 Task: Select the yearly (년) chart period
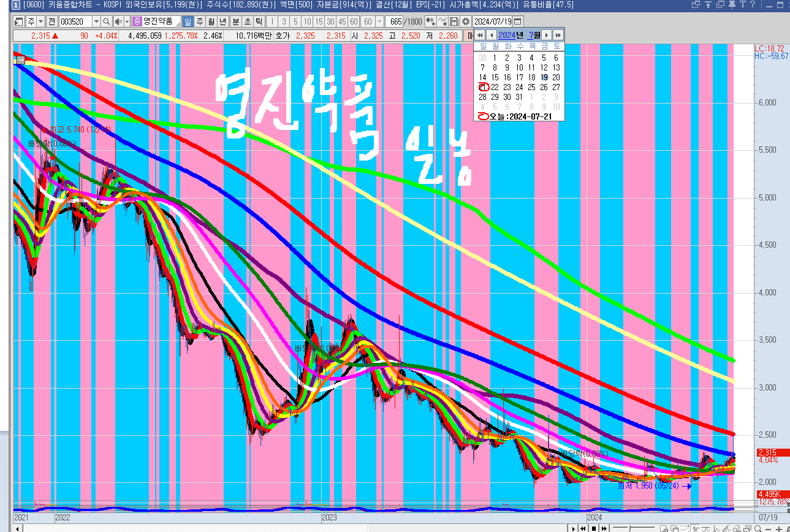click(222, 21)
